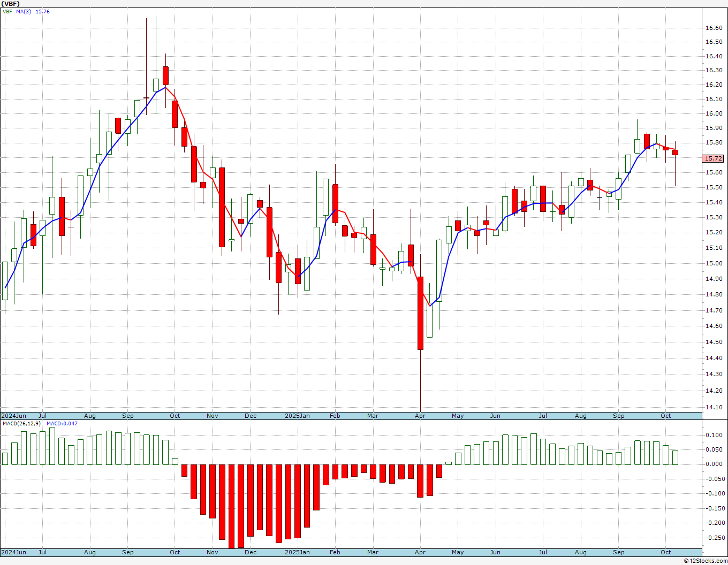Select the 14.80 price axis label
The height and width of the screenshot is (565, 728).
click(x=714, y=294)
